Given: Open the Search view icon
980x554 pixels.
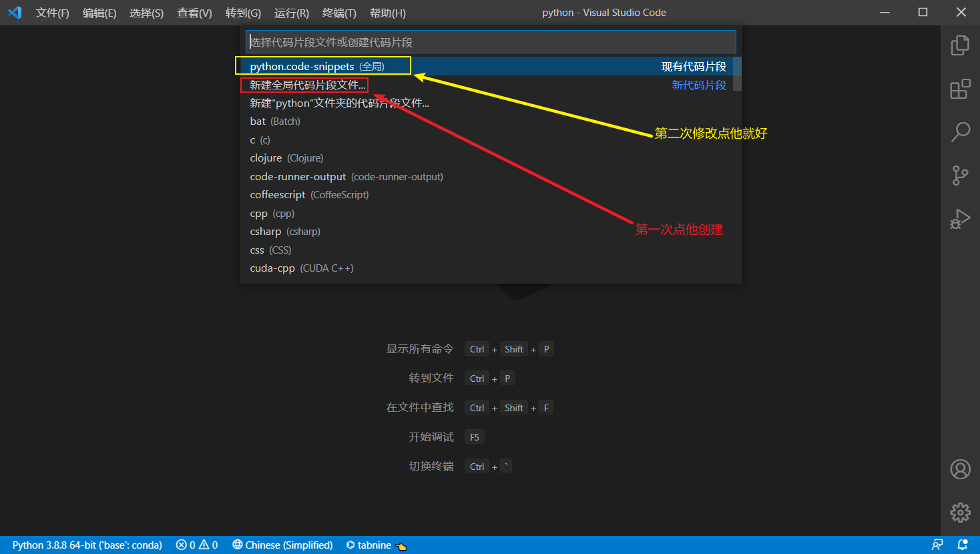Looking at the screenshot, I should point(960,132).
